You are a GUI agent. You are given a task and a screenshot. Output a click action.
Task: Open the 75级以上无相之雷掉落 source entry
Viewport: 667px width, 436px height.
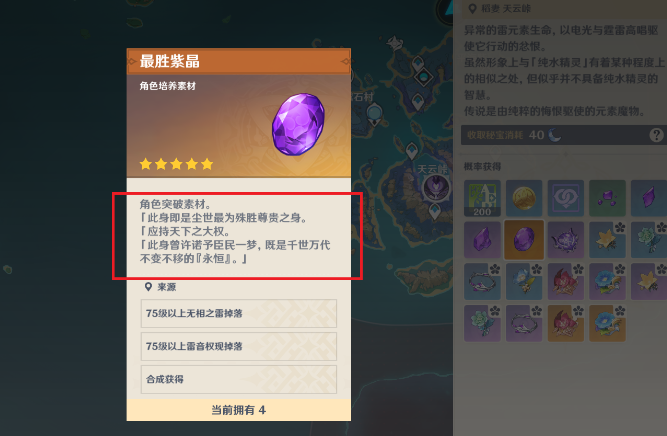[x=239, y=313]
